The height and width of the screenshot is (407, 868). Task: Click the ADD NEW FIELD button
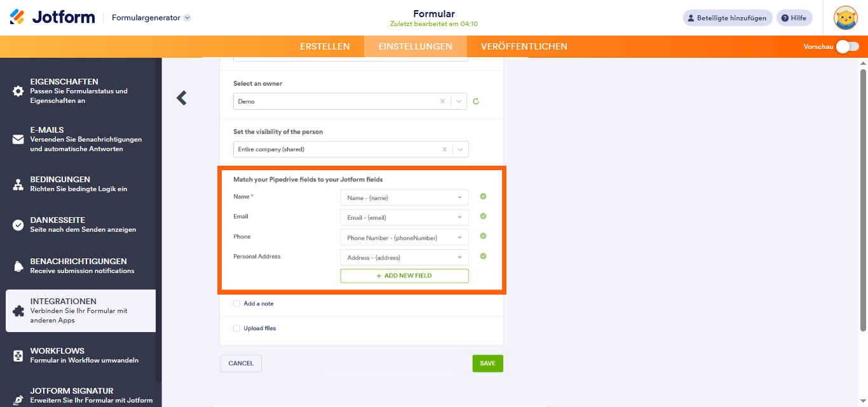point(404,276)
